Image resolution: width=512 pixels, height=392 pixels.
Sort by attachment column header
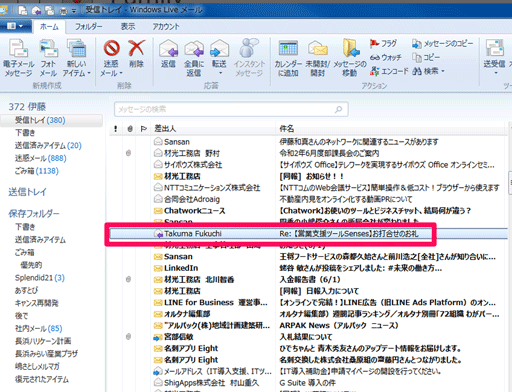(130, 129)
